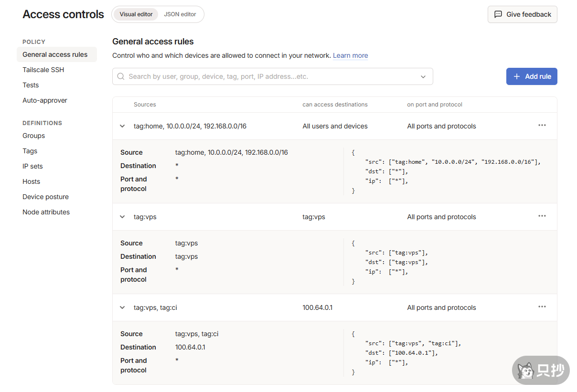Click the Access controls page heading
The image size is (577, 392).
63,14
